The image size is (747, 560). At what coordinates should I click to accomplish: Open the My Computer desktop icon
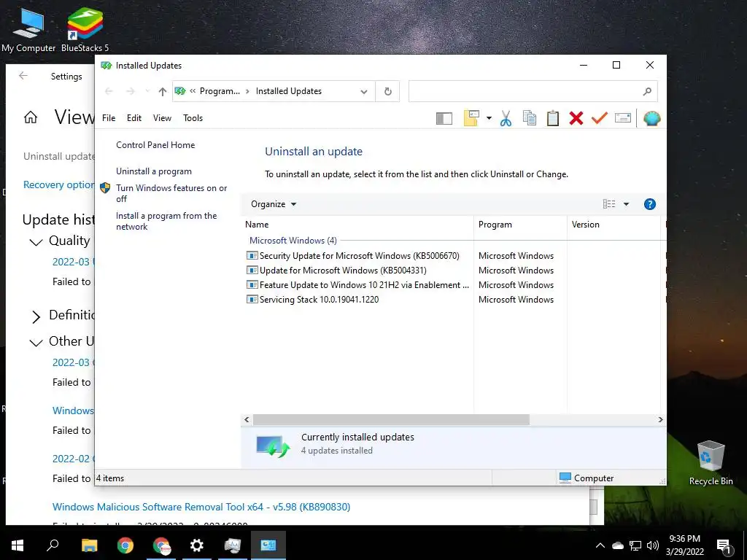[x=28, y=29]
